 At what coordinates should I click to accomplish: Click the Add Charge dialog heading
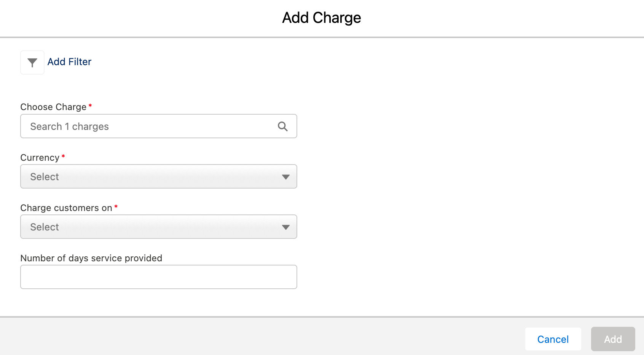coord(322,18)
